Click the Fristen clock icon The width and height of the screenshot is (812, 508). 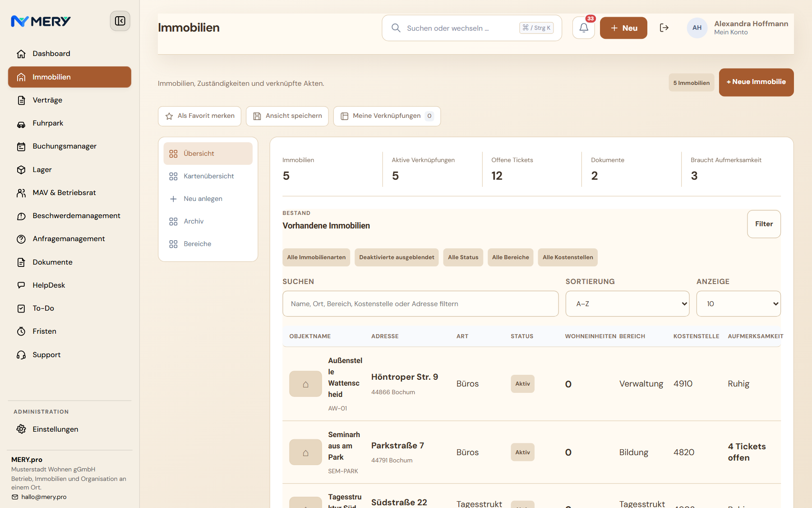click(21, 331)
